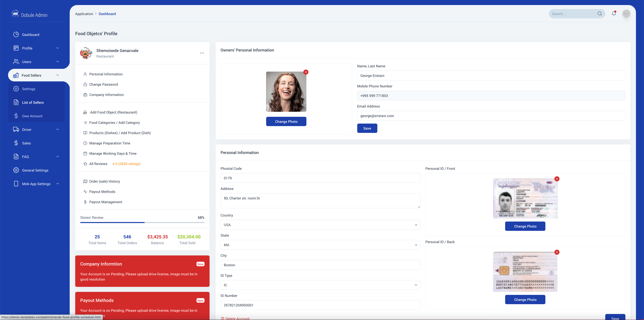The width and height of the screenshot is (644, 320).
Task: Remove the owner's profile photo
Action: (x=306, y=72)
